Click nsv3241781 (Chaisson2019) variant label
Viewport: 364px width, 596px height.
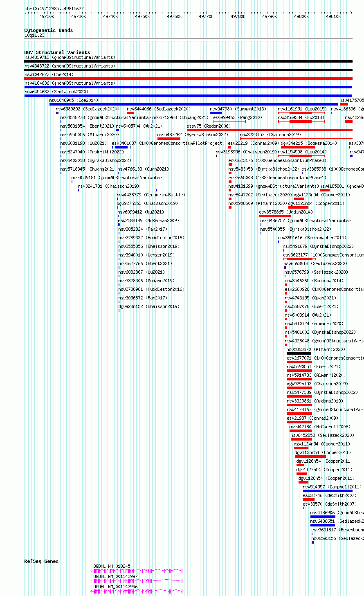(x=109, y=186)
